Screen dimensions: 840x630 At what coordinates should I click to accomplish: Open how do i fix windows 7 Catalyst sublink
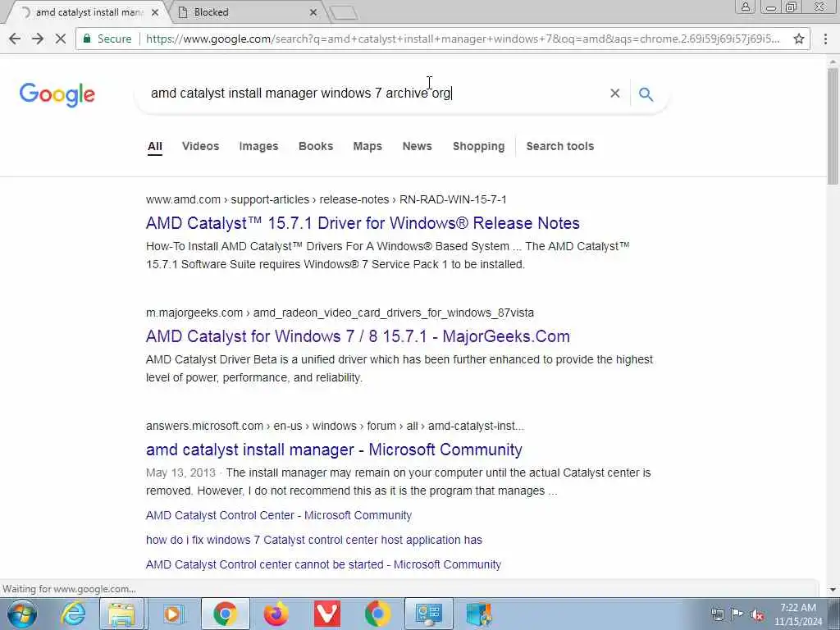(314, 540)
